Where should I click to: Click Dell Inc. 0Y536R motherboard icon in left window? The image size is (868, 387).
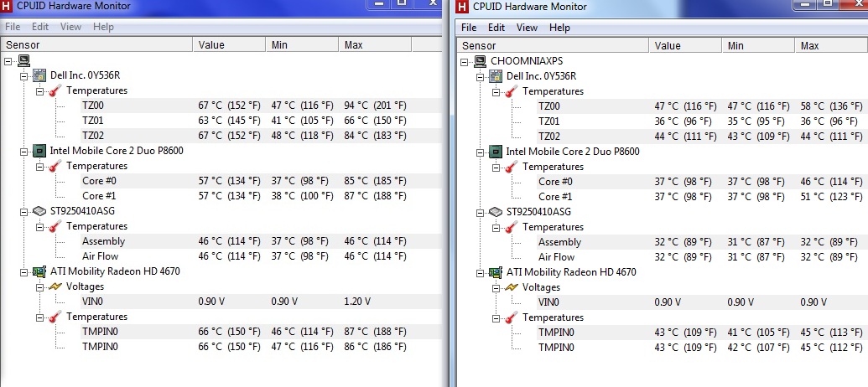tap(39, 75)
